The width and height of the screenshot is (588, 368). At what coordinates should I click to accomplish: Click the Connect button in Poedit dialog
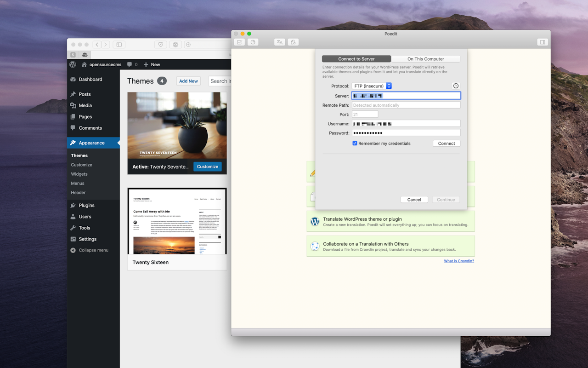pos(447,144)
